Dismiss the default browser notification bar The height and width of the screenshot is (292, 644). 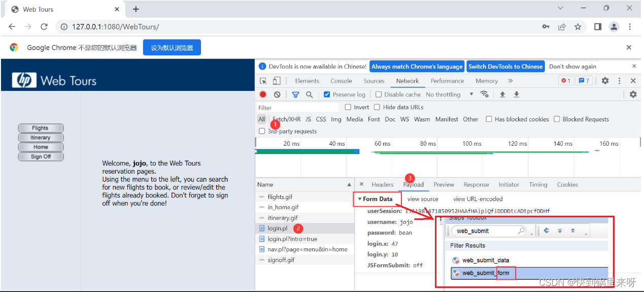pyautogui.click(x=629, y=47)
